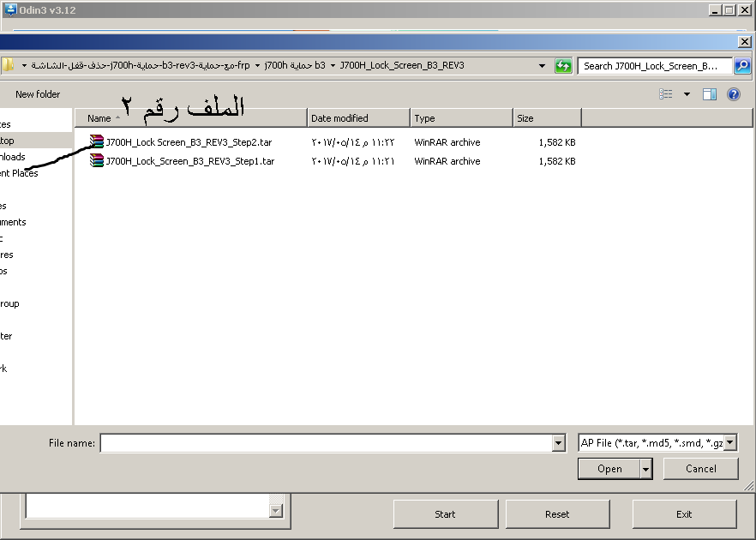This screenshot has width=756, height=540.
Task: Go to the j700h b3 breadcrumb folder
Action: (x=295, y=65)
